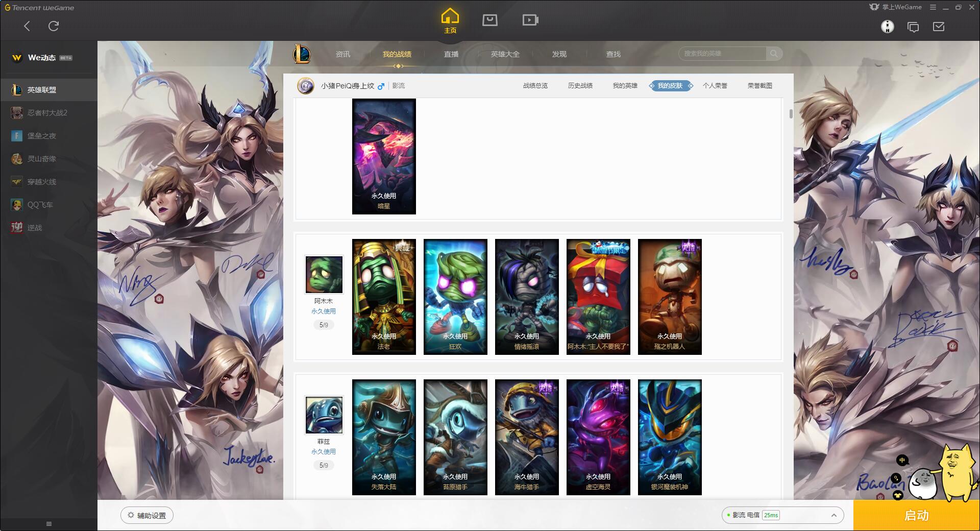This screenshot has height=531, width=980.
Task: Open the video section icon
Action: 530,20
